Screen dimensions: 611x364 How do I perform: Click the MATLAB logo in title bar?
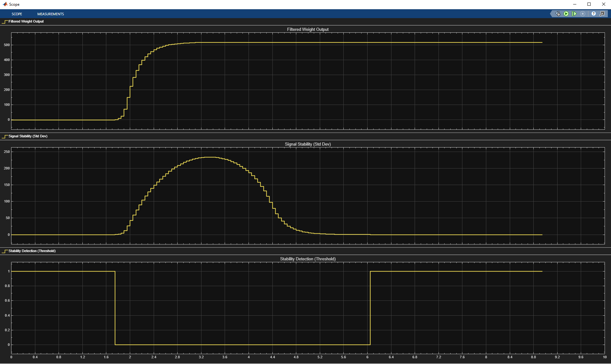5,4
